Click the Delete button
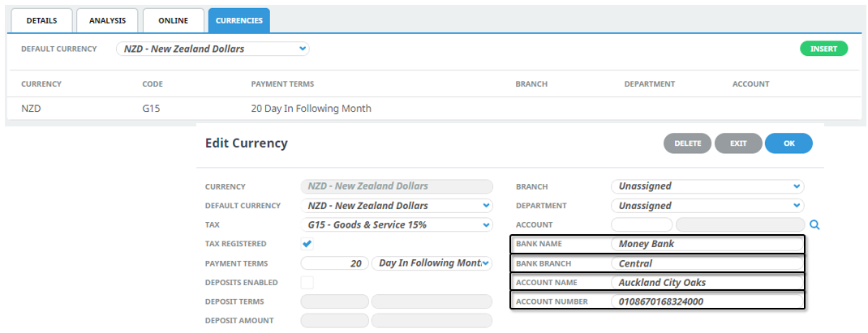 pos(687,143)
